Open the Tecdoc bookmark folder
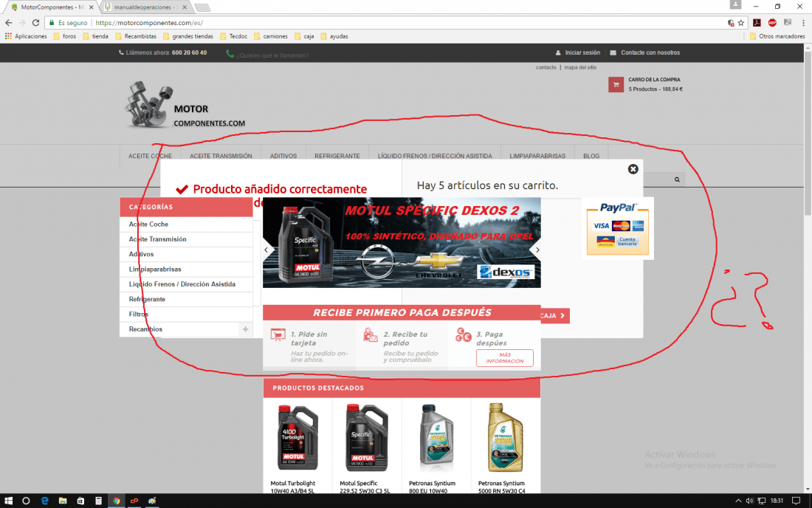812x508 pixels. pos(233,36)
